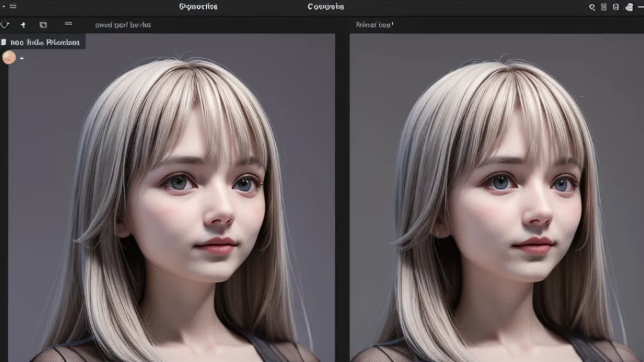Screen dimensions: 644x362
Task: Select the left panel tab with document icon
Action: coord(43,42)
